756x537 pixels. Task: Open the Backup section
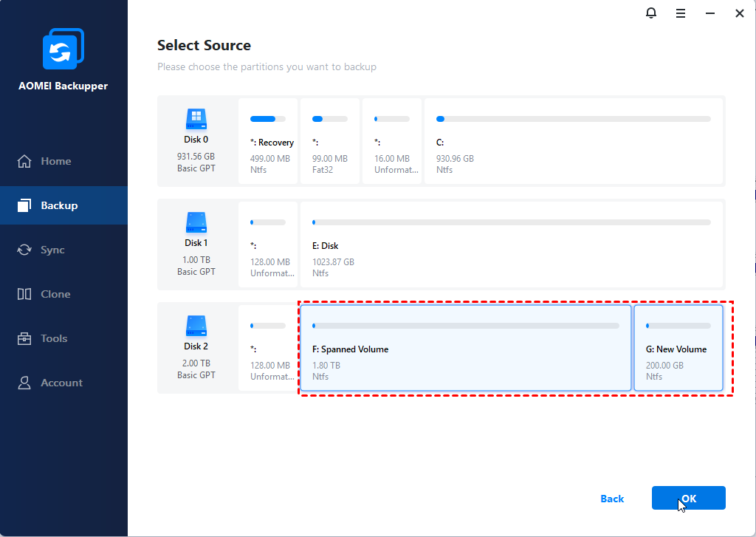[59, 205]
